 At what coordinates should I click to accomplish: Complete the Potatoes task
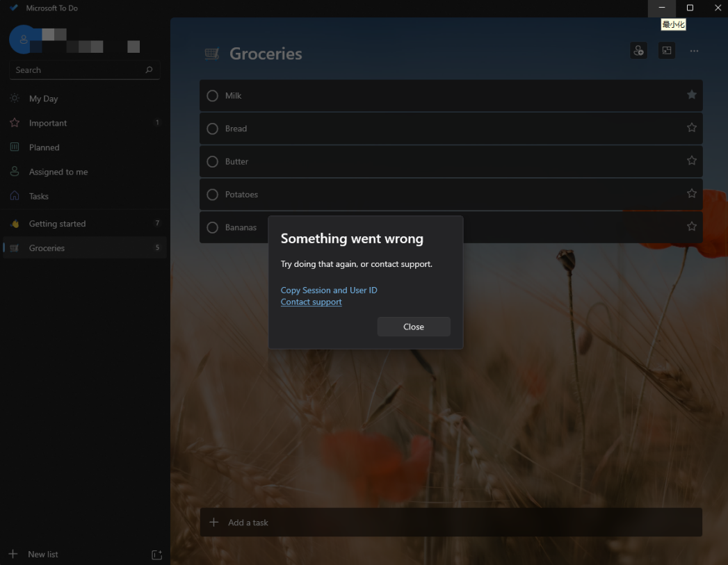click(213, 195)
